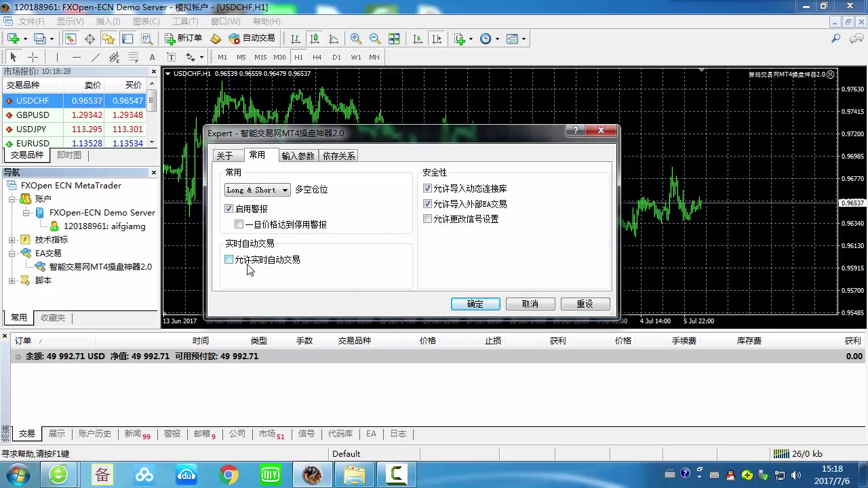
Task: Draw a vertical line tool
Action: click(58, 57)
